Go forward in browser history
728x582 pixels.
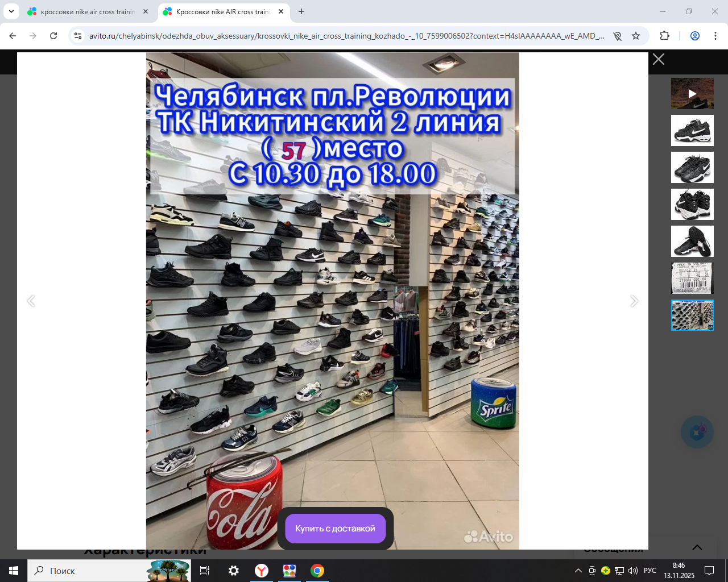(33, 36)
